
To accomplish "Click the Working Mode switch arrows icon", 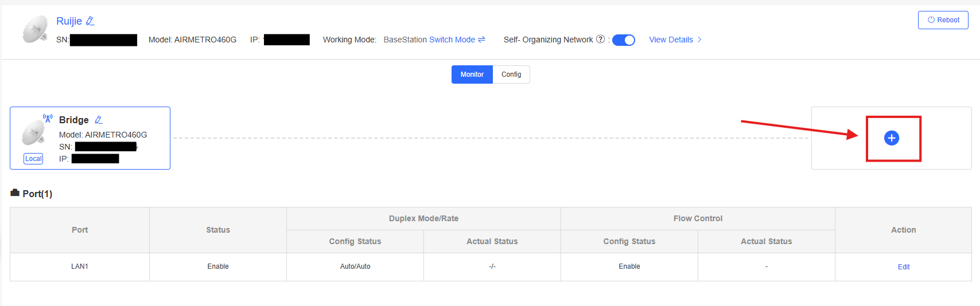I will (x=481, y=40).
